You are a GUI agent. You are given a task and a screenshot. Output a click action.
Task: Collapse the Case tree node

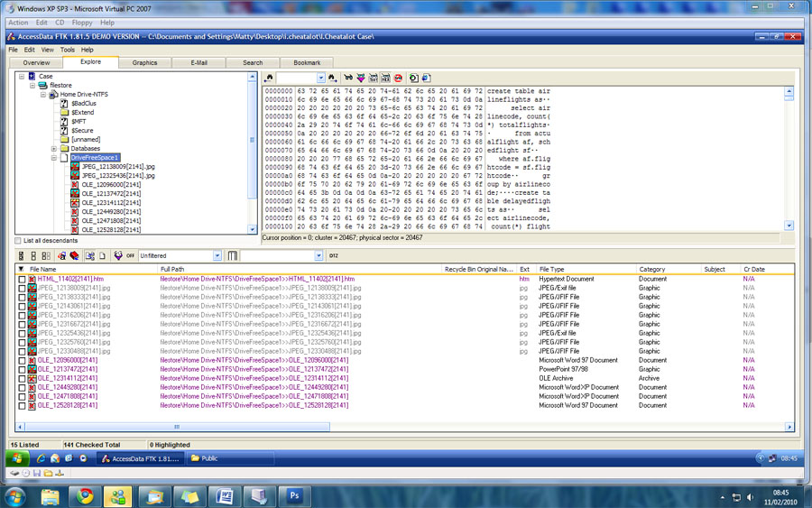(22, 76)
